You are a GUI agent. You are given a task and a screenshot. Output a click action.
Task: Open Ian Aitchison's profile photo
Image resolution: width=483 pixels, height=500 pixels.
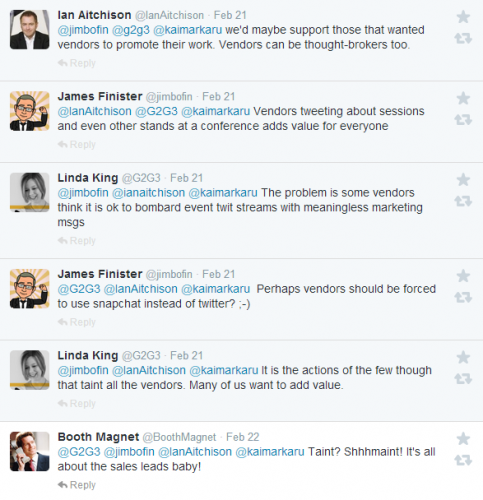pos(30,30)
